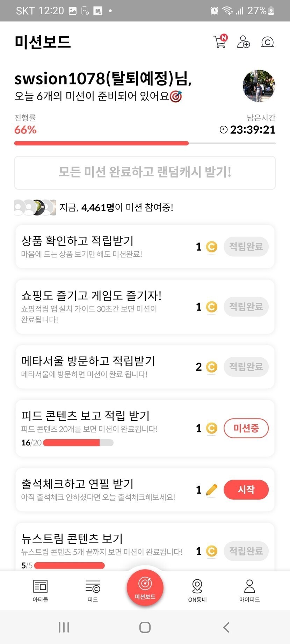Switch to the 피드 tab
The width and height of the screenshot is (290, 644).
pos(93,590)
